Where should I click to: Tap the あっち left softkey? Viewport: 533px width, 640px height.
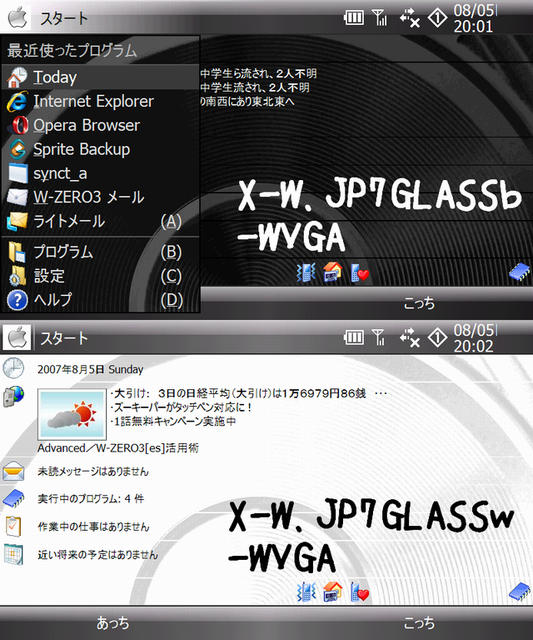point(113,623)
